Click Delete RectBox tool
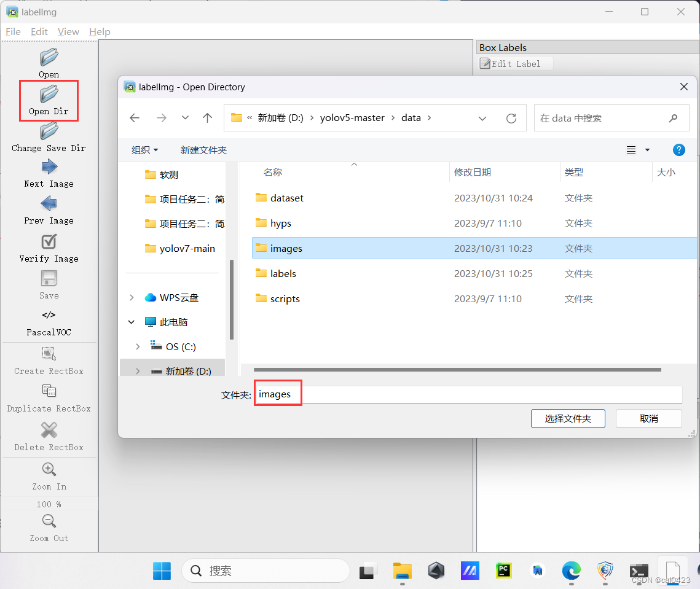This screenshot has height=589, width=700. point(49,437)
